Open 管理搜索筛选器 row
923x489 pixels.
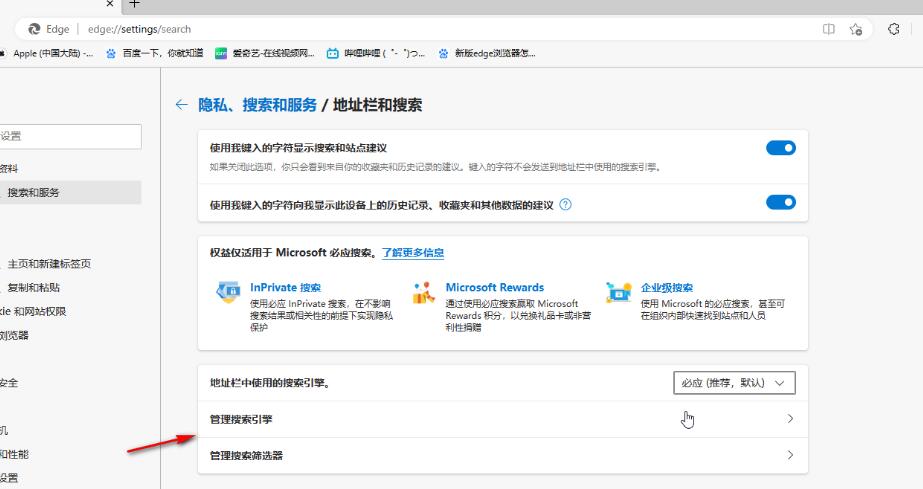503,455
